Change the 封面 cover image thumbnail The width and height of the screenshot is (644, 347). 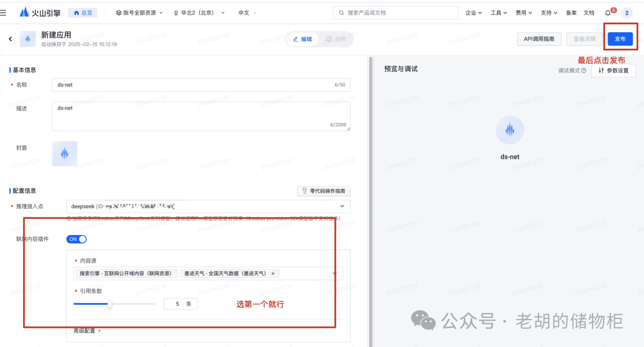point(64,154)
